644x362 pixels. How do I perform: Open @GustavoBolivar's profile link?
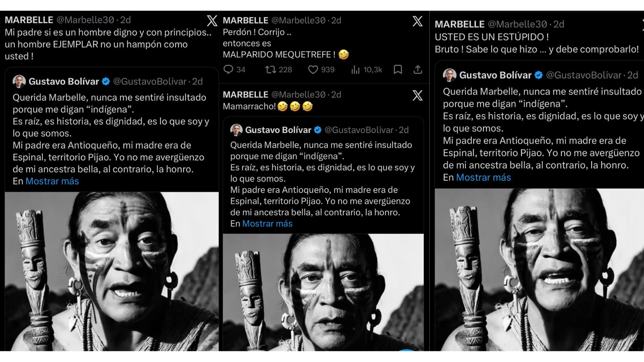pos(151,81)
